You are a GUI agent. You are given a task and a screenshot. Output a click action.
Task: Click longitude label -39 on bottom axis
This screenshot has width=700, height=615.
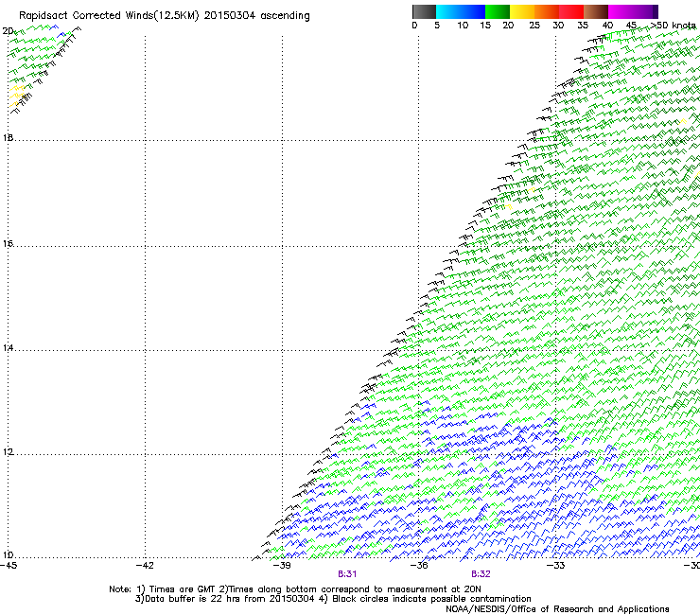coord(282,566)
